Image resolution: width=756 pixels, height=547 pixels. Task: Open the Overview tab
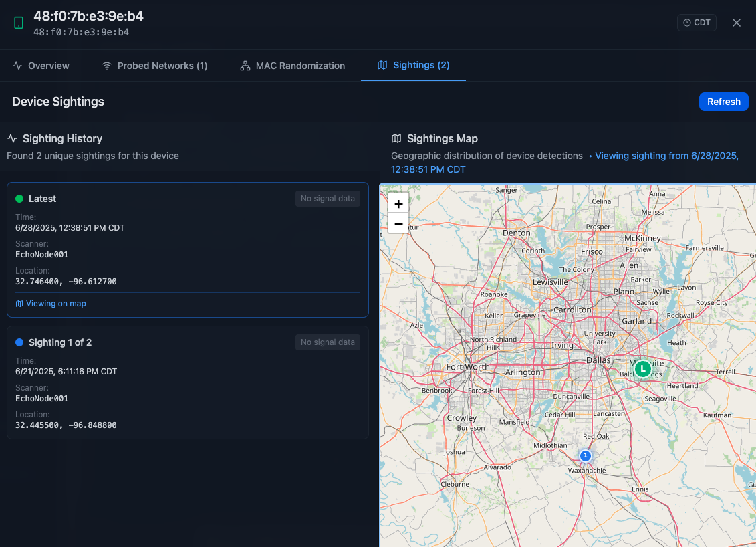pos(41,66)
